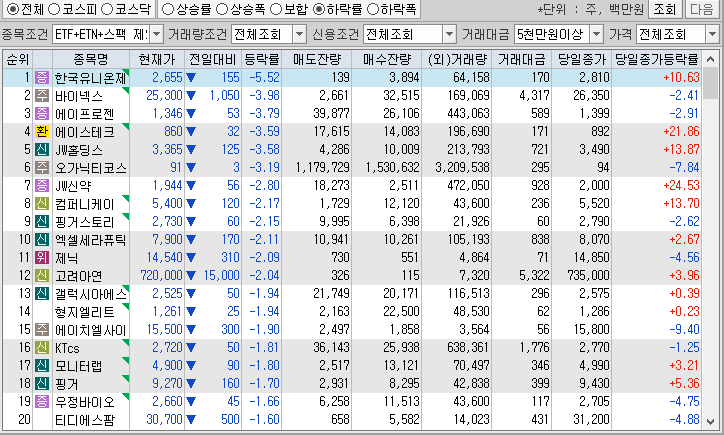Click the 위 badge next to 제닉
This screenshot has height=435, width=724.
tap(42, 258)
